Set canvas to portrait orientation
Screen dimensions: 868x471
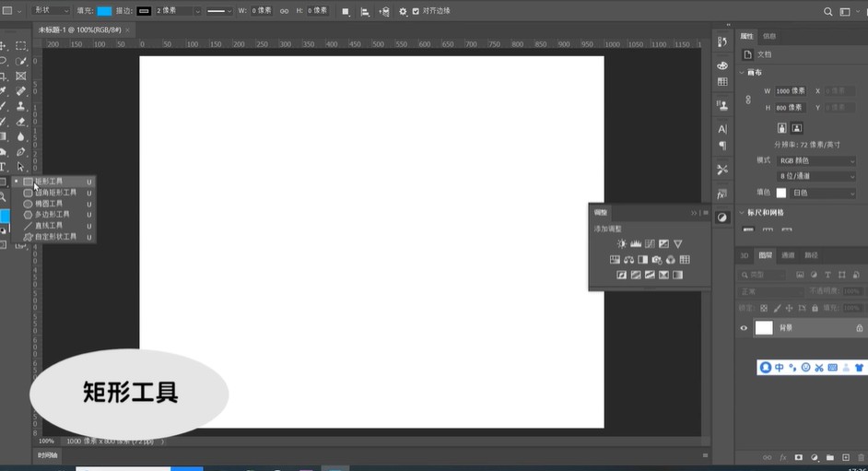(781, 128)
